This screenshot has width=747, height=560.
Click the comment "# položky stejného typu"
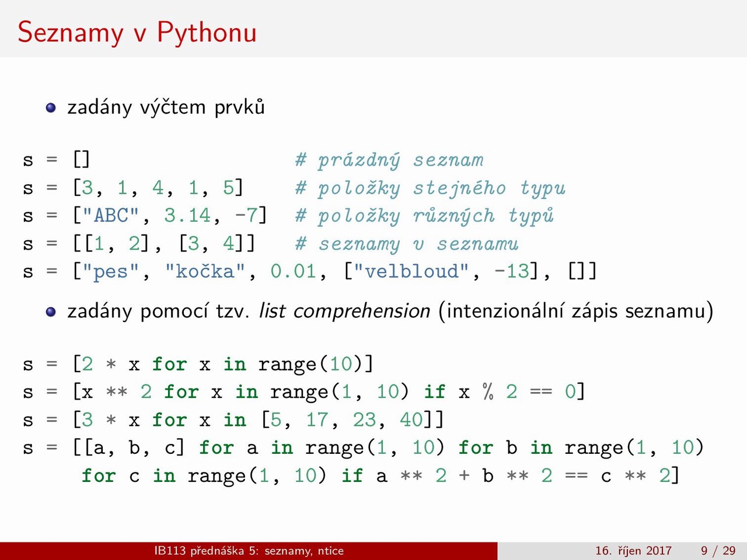tap(430, 188)
